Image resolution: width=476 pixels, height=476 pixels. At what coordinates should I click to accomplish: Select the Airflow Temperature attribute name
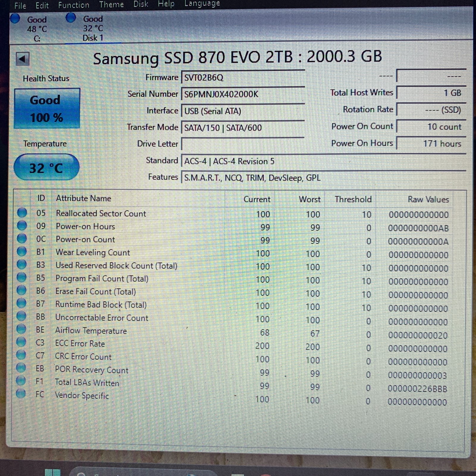pyautogui.click(x=91, y=331)
